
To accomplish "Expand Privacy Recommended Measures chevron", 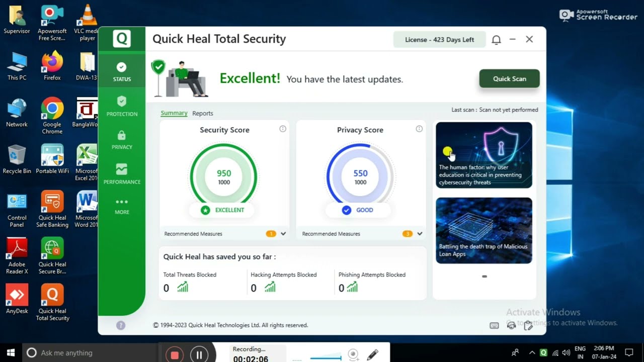I will [420, 234].
